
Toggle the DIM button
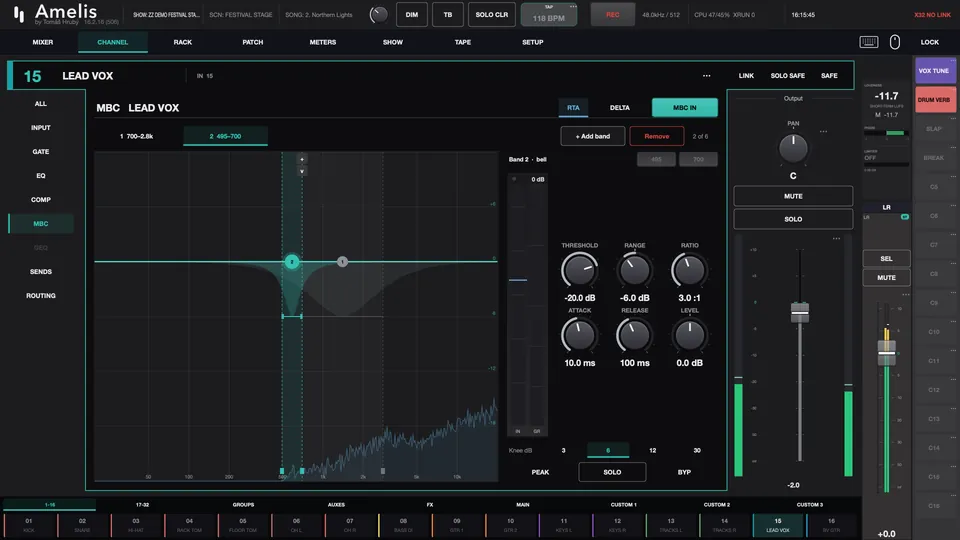pos(411,15)
